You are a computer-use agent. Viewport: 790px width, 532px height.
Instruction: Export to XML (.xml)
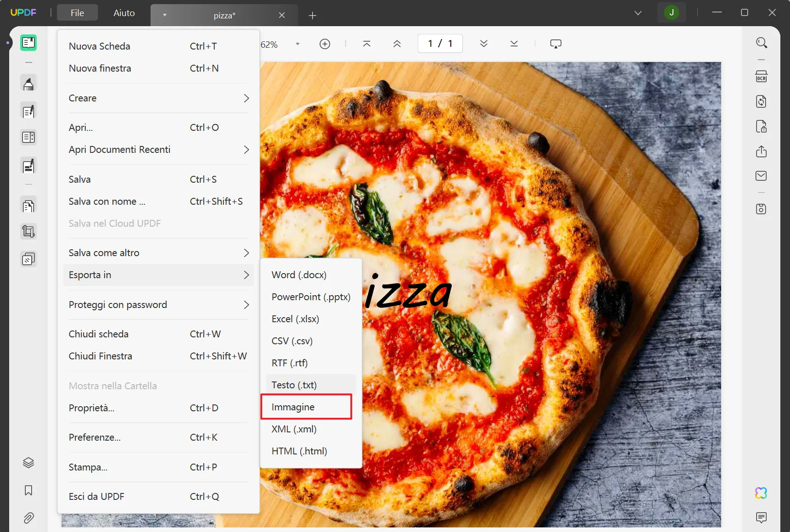(x=311, y=429)
